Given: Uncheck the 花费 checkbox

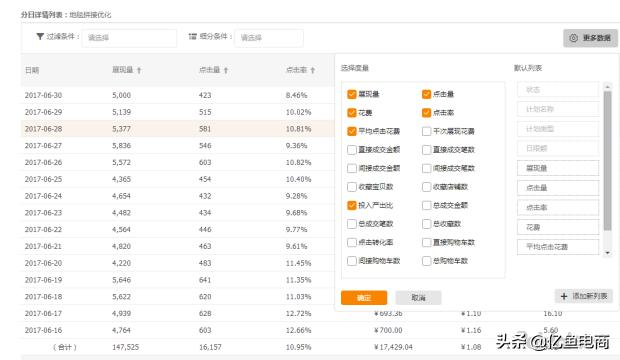Looking at the screenshot, I should click(352, 113).
